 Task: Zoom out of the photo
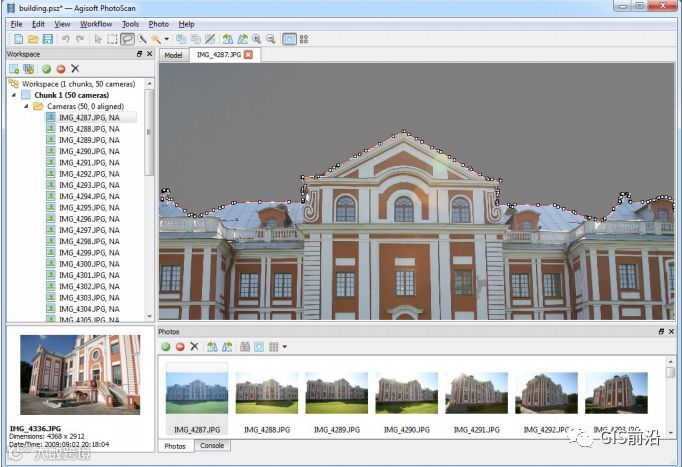click(x=271, y=39)
